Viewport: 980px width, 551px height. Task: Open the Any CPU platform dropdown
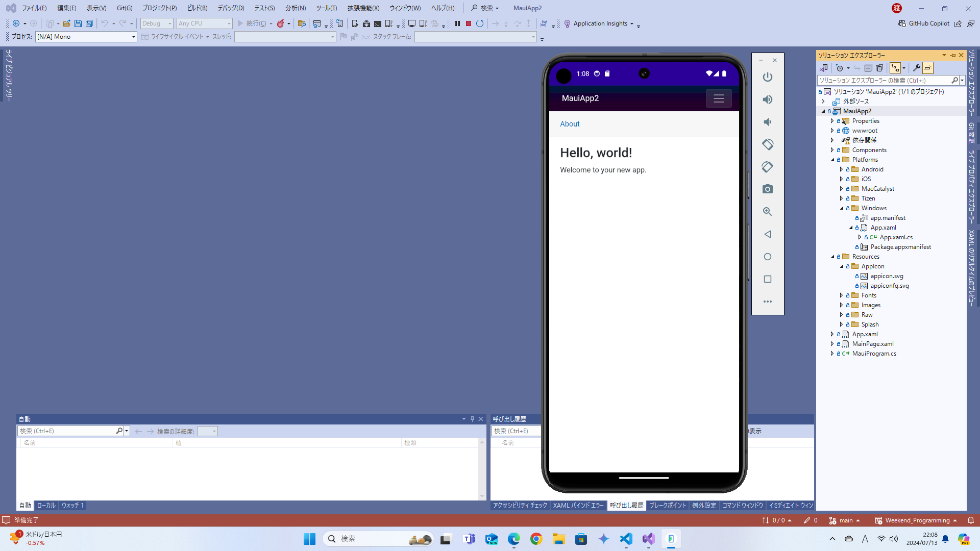[x=204, y=23]
